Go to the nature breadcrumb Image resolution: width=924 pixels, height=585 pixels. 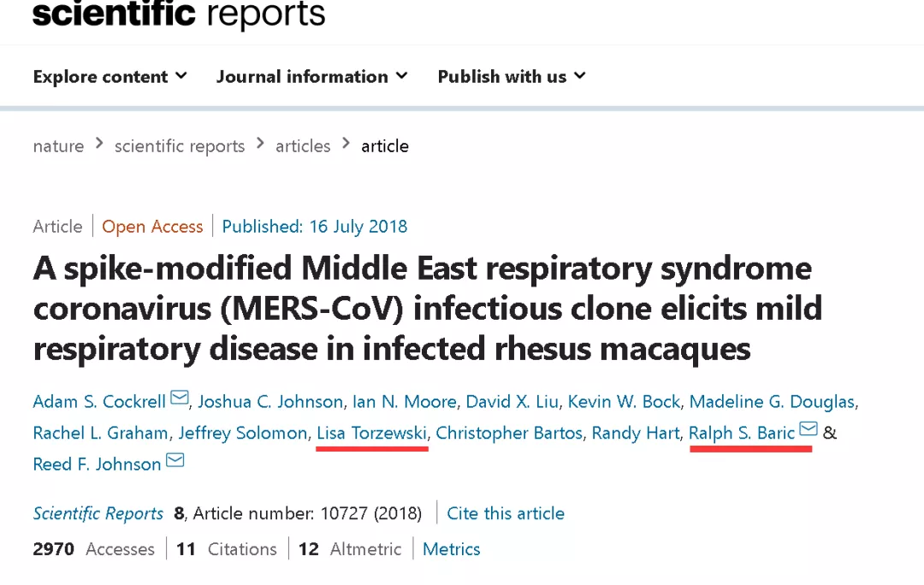[x=58, y=146]
